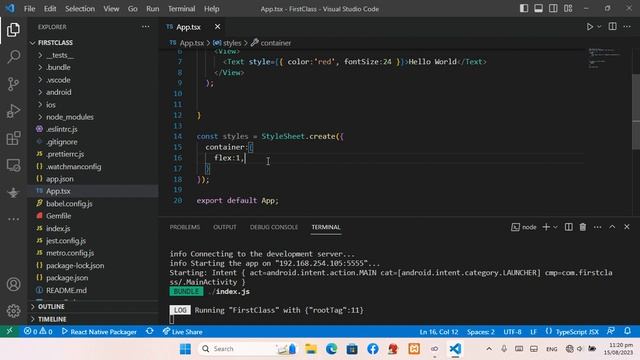Click Explorer panel more actions ellipsis

tap(145, 27)
